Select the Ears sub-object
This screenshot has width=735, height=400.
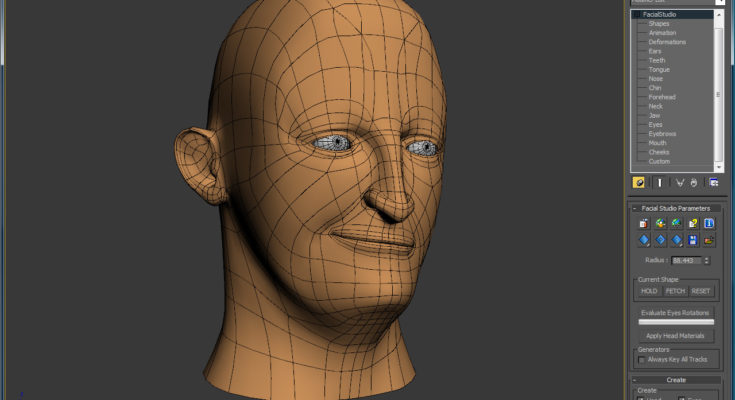pyautogui.click(x=655, y=51)
